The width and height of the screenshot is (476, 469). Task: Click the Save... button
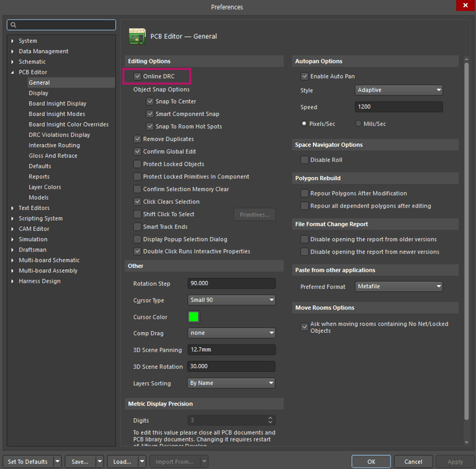tap(80, 462)
